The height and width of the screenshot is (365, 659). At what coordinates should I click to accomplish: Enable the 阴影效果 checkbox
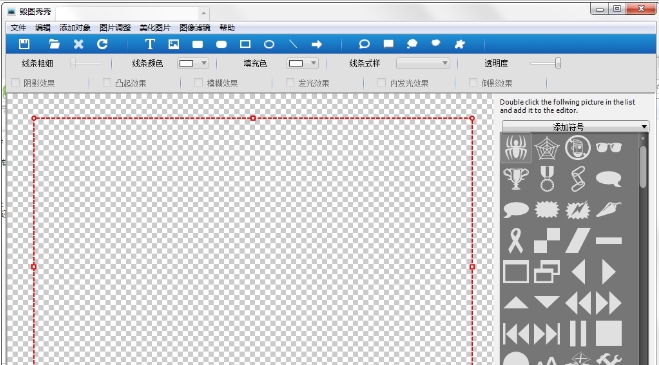pyautogui.click(x=16, y=83)
